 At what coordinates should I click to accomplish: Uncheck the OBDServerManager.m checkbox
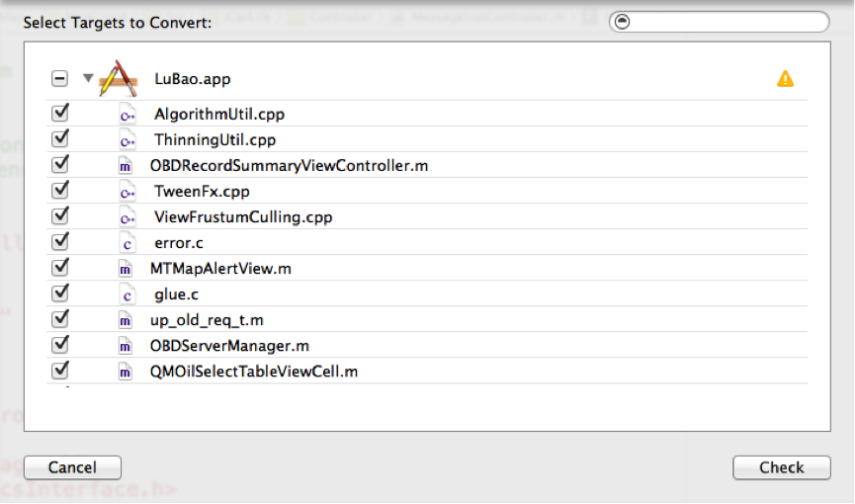click(60, 345)
